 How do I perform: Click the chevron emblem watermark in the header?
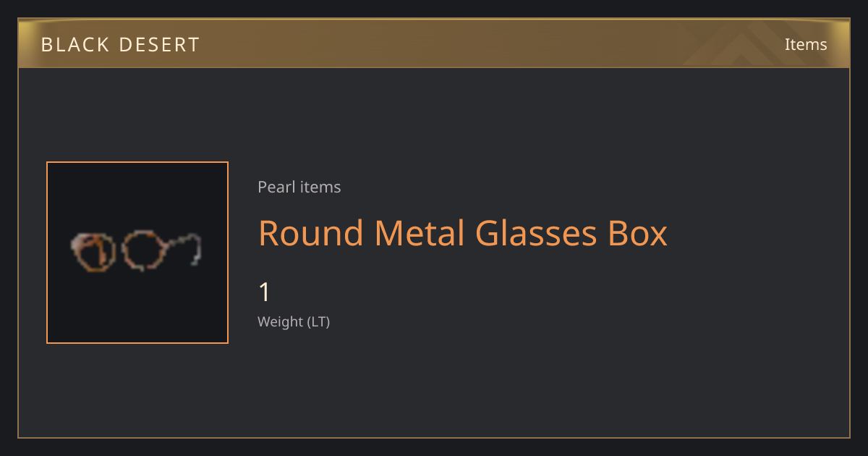pyautogui.click(x=752, y=43)
